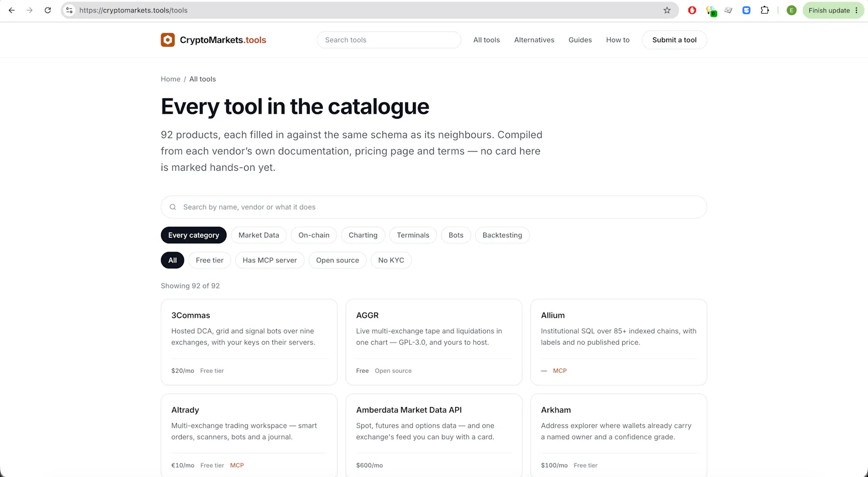Open the Amberdata Market Data API card

(434, 435)
